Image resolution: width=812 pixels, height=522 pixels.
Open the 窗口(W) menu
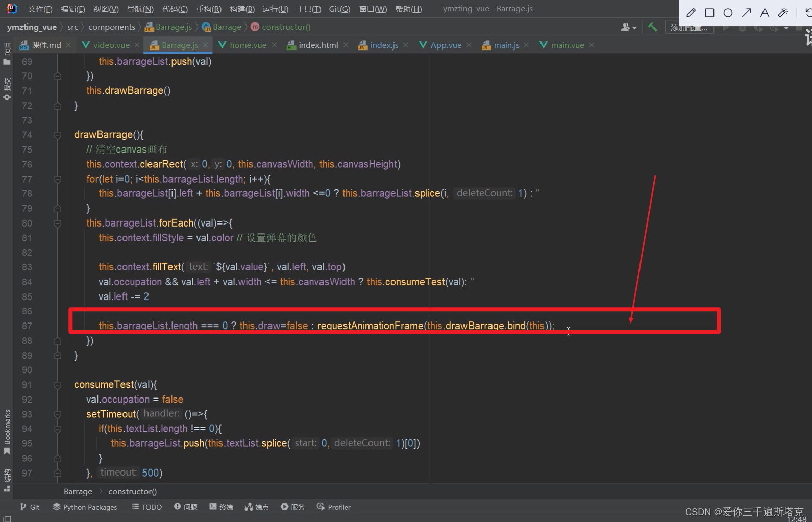click(x=373, y=9)
